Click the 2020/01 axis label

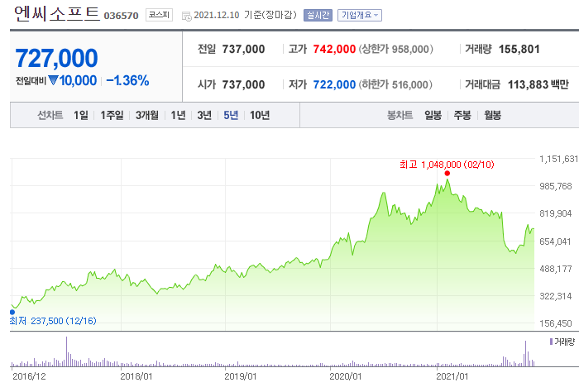[x=346, y=376]
